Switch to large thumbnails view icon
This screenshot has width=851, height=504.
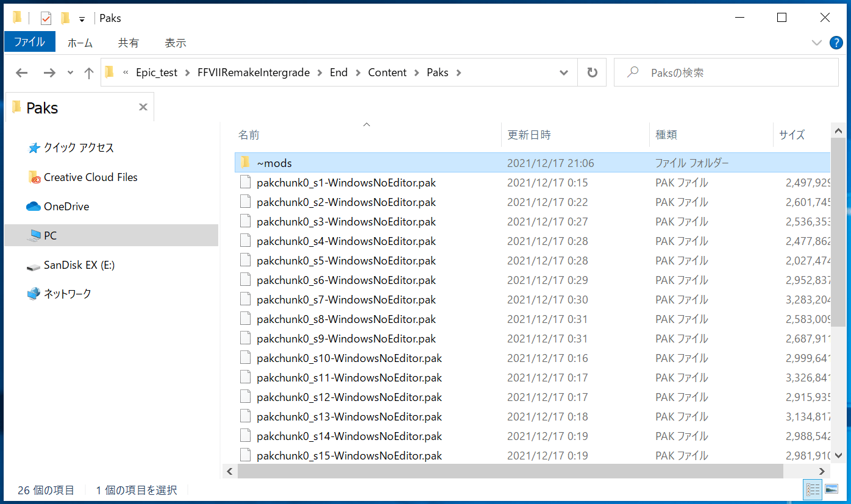(831, 489)
